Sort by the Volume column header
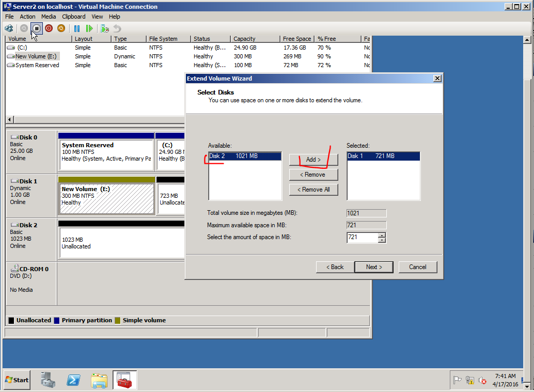The width and height of the screenshot is (534, 392). pos(39,39)
